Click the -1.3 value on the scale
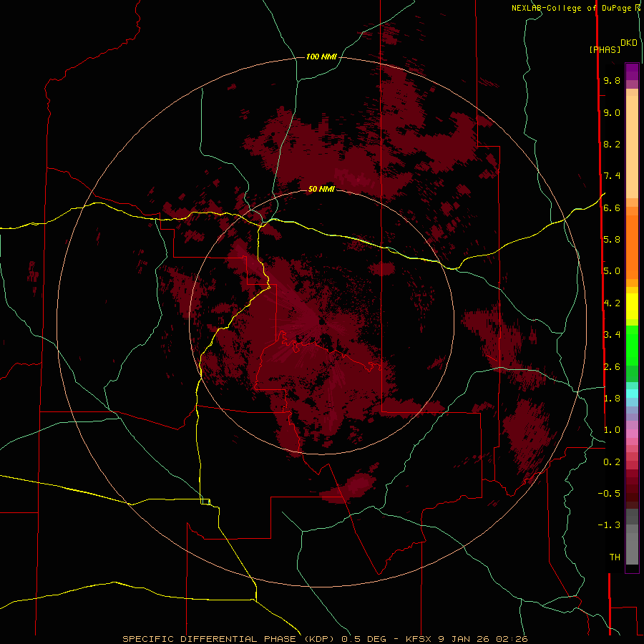The height and width of the screenshot is (644, 644). [x=609, y=525]
